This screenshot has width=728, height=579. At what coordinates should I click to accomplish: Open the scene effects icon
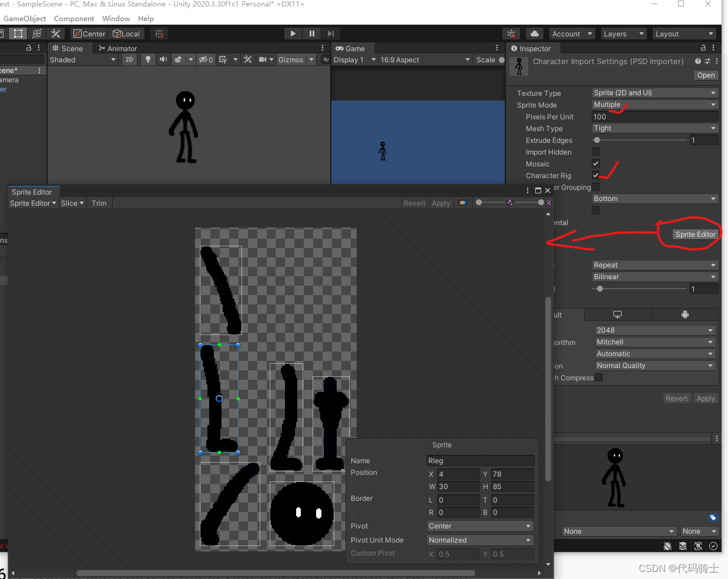[179, 59]
